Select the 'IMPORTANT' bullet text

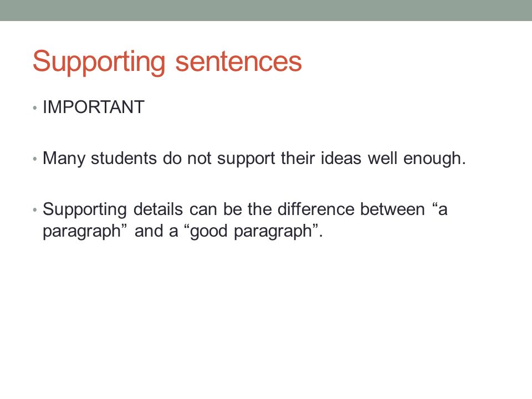(93, 107)
